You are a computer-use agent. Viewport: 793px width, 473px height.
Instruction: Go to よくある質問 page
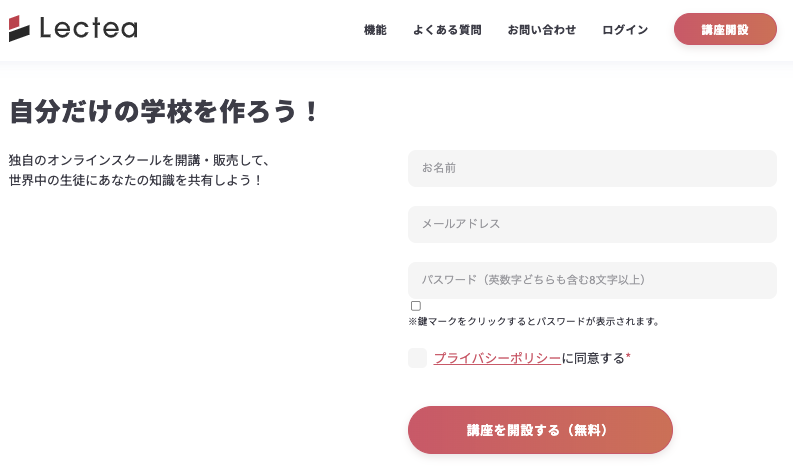(x=447, y=30)
